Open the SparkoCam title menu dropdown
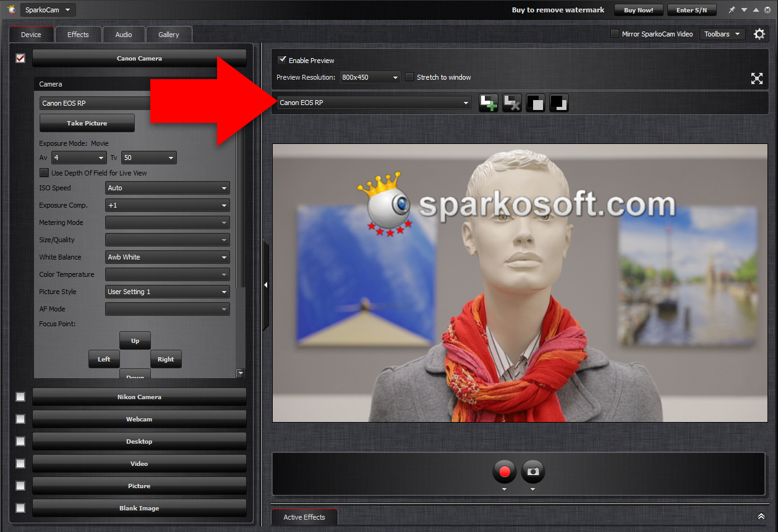Screen dimensions: 778x532 [48, 9]
